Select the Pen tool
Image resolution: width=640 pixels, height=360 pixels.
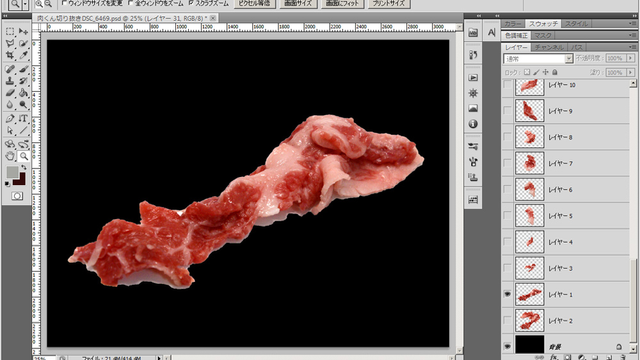pyautogui.click(x=10, y=119)
